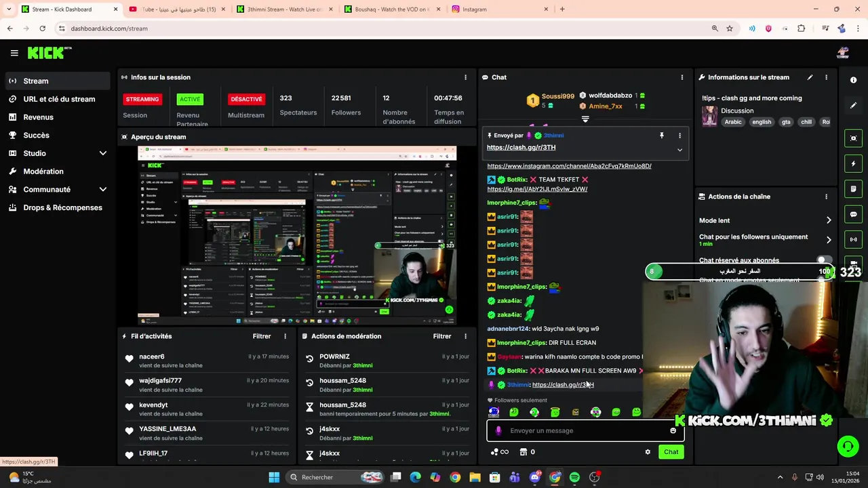Open Chat pour les followers uniquement arrow
This screenshot has width=868, height=488.
(829, 239)
